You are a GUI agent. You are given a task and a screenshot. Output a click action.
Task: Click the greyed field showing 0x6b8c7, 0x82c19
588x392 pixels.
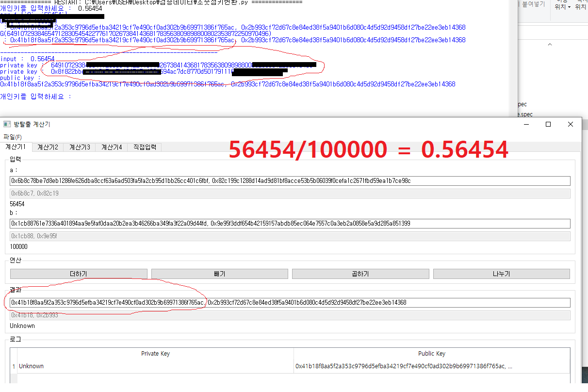(290, 194)
